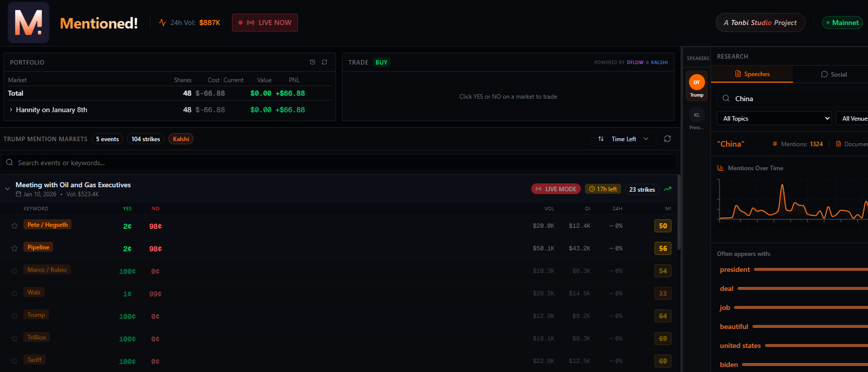Refresh the Trump mention markets list
Screen dimensions: 868x372
667,139
